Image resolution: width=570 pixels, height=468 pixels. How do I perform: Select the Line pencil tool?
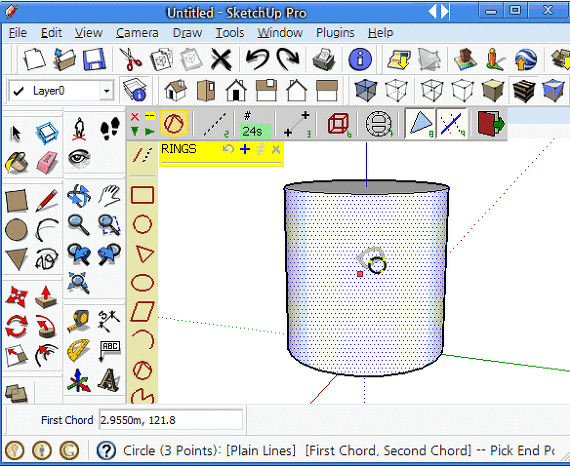point(47,200)
